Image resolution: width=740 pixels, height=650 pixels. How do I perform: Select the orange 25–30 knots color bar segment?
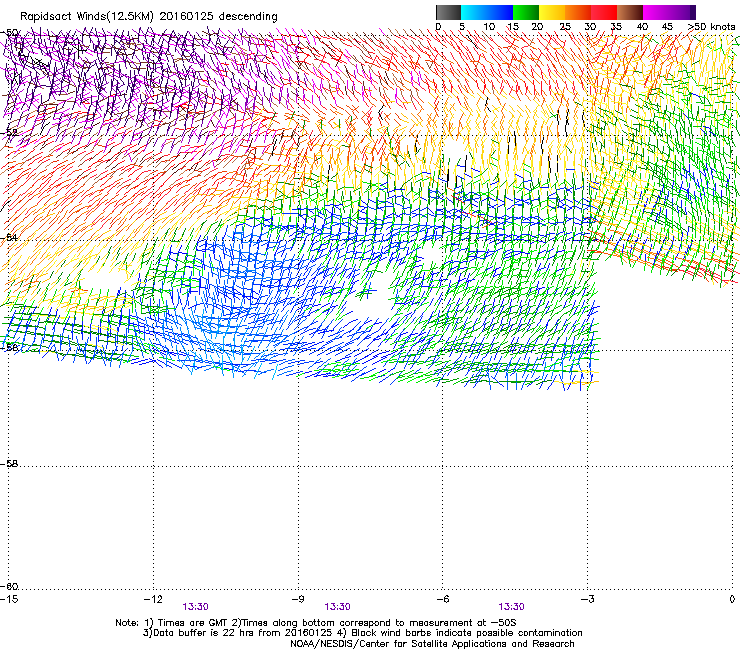pyautogui.click(x=578, y=12)
